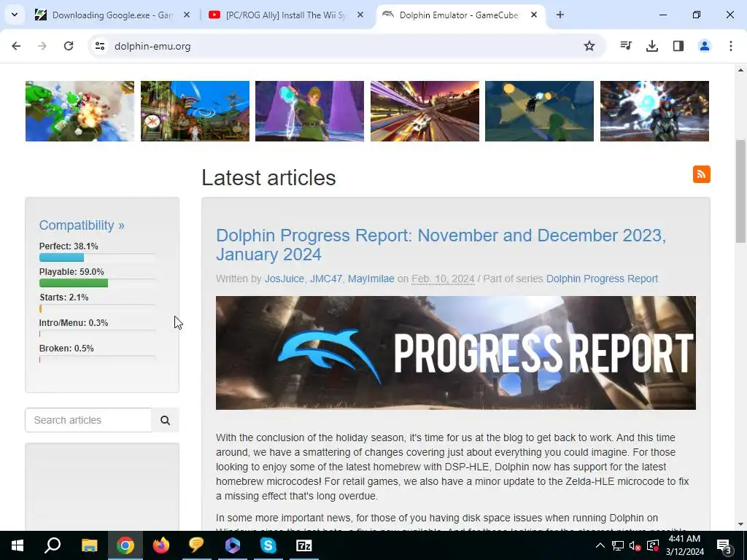Open the Chrome profile avatar

[x=705, y=46]
